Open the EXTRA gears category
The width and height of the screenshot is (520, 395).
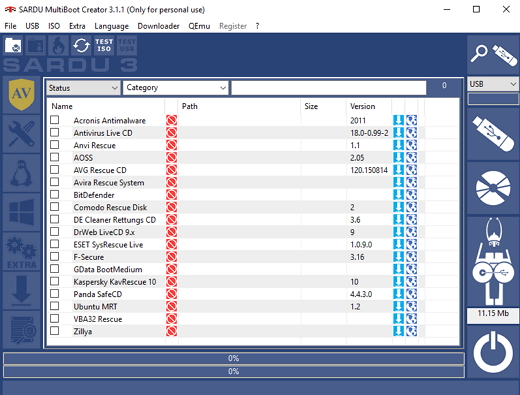click(22, 252)
